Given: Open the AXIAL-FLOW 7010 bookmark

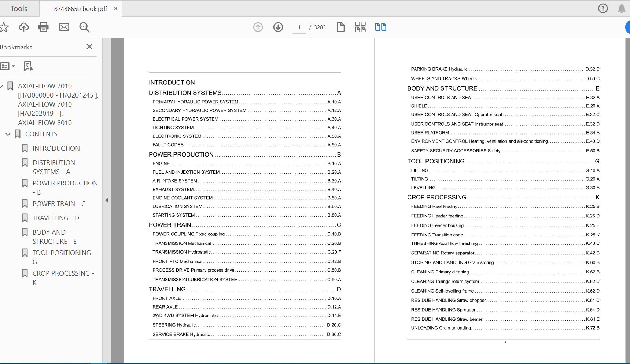Looking at the screenshot, I should point(58,104).
